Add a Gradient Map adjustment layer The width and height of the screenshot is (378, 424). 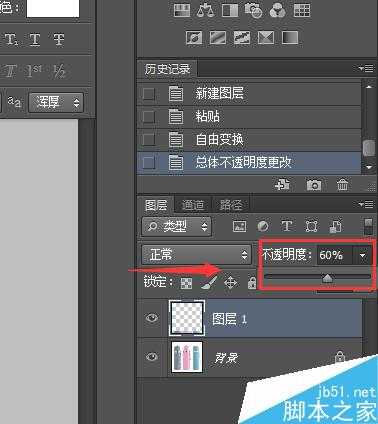tap(290, 37)
